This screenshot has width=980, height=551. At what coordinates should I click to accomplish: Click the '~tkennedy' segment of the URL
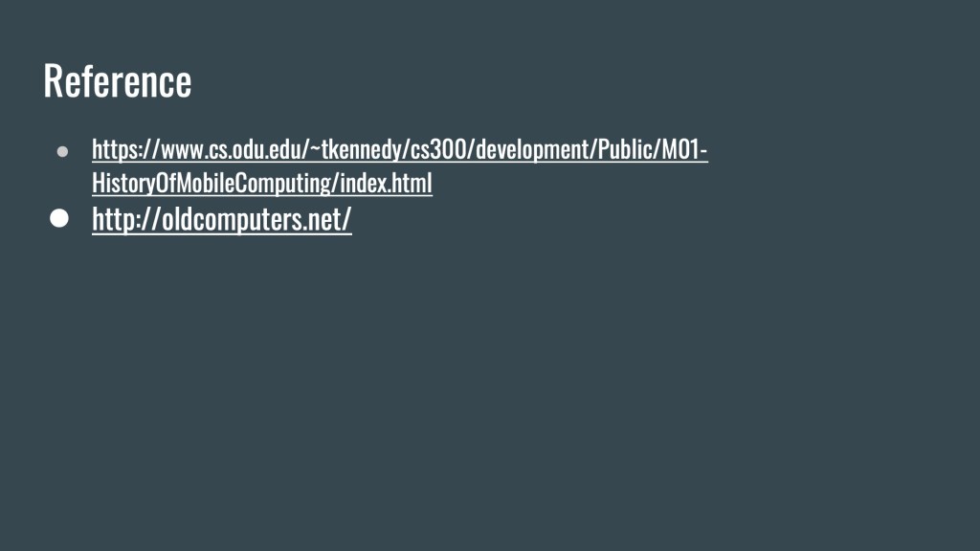click(356, 150)
